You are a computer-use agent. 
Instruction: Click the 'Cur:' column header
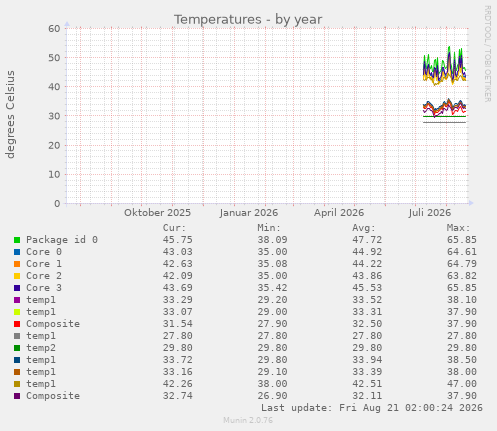click(x=174, y=228)
